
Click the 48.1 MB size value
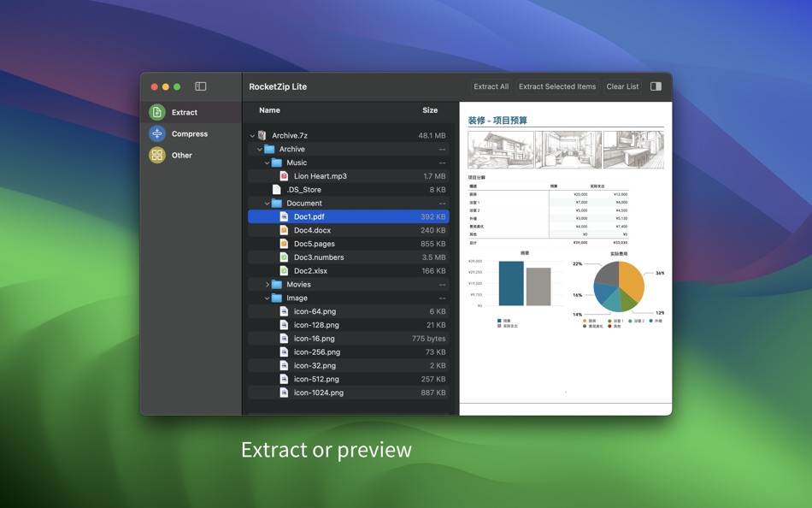click(x=432, y=136)
